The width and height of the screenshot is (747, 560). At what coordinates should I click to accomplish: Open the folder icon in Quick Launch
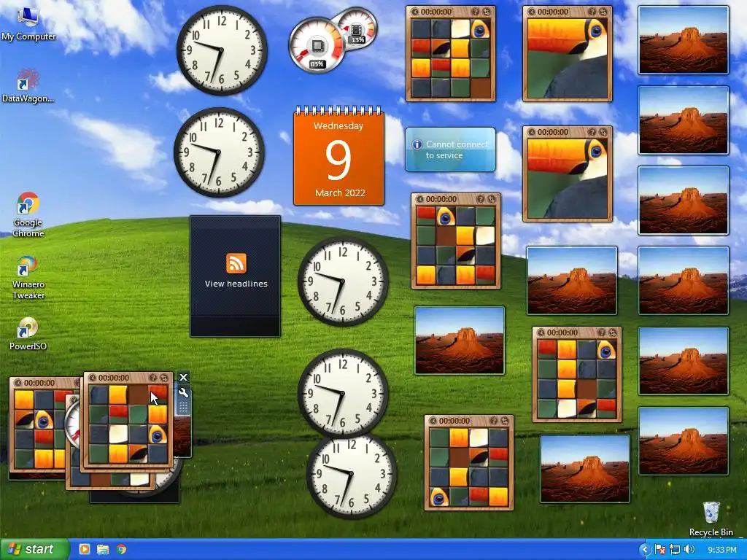tap(103, 549)
